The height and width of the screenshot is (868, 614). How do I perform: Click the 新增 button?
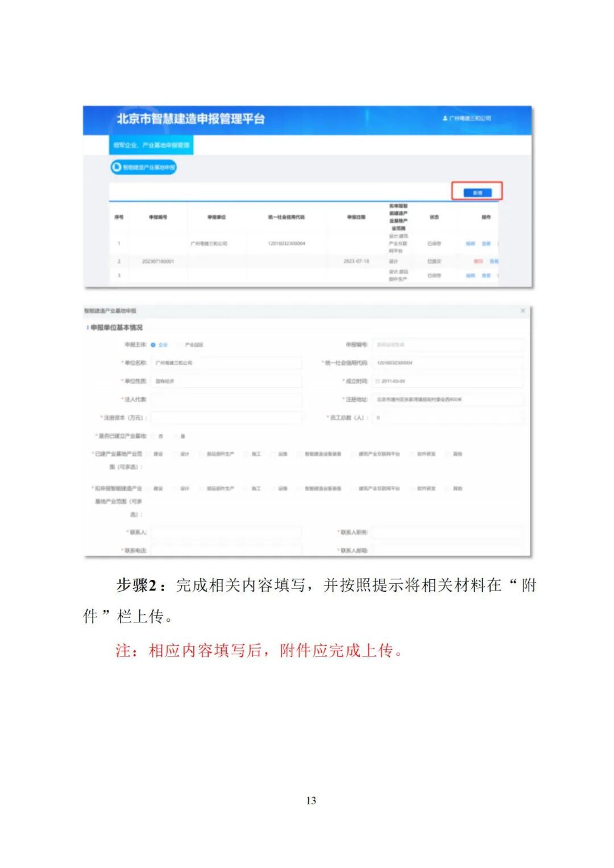[478, 192]
